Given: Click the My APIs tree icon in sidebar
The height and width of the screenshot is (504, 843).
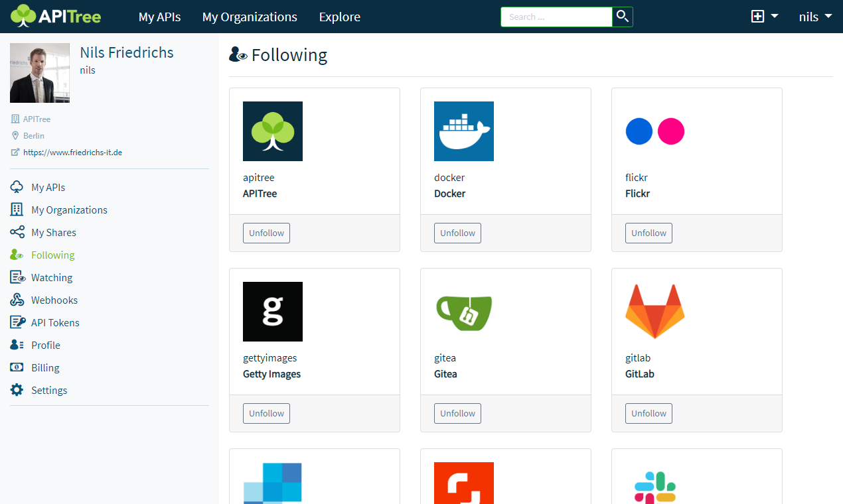Looking at the screenshot, I should coord(17,187).
